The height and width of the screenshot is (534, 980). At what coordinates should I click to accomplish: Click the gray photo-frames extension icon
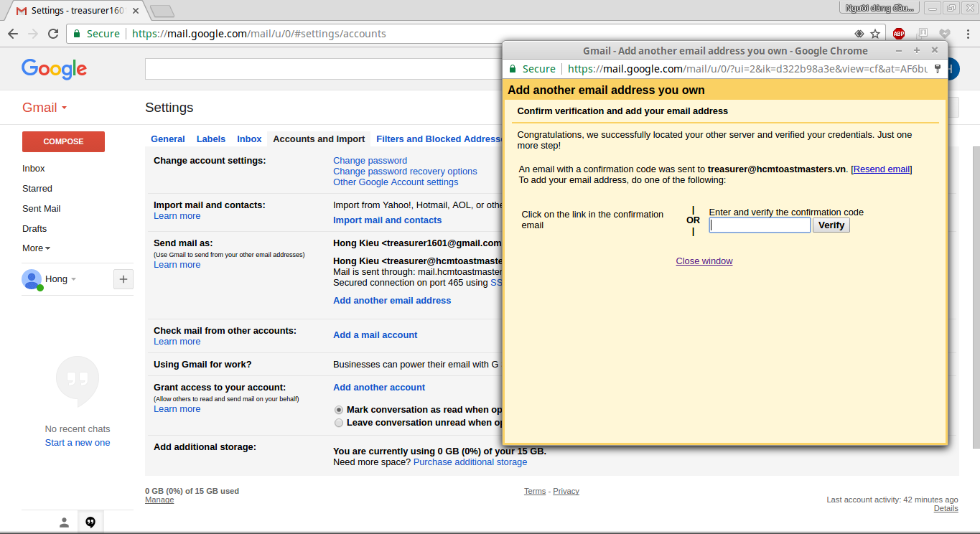point(923,34)
